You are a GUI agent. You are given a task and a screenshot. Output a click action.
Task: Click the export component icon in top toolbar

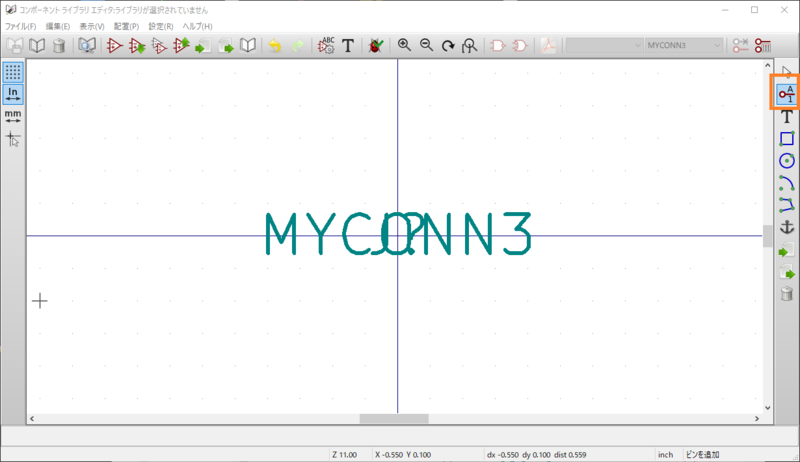click(x=226, y=46)
